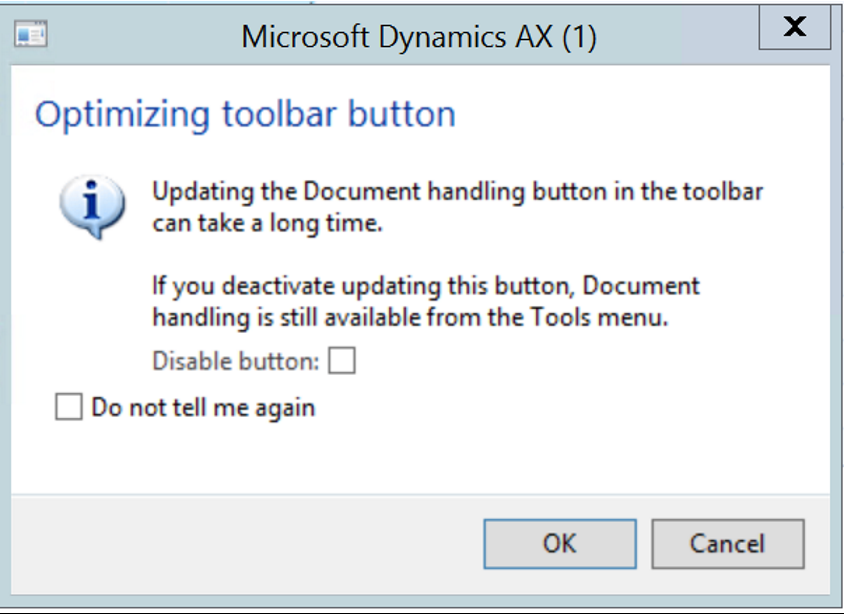Click the 'Disable button:' field label
Viewport: 844px width, 614px height.
[236, 361]
